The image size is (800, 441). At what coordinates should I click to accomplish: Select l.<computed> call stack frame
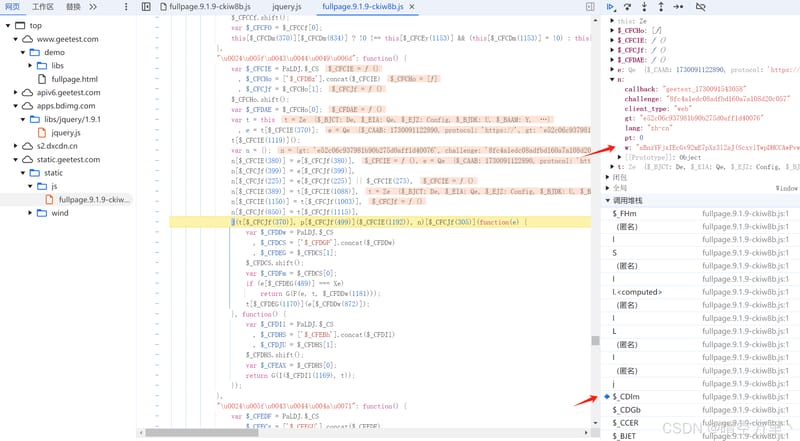coord(701,292)
